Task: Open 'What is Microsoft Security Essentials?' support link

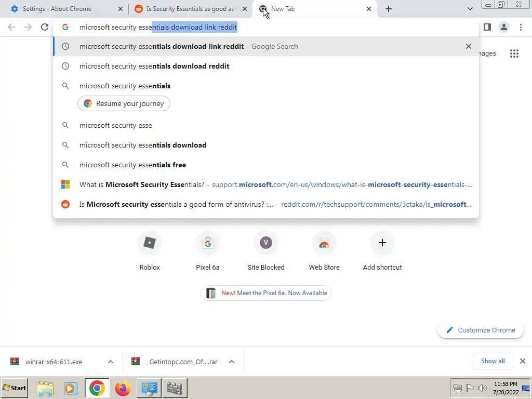Action: 266,184
